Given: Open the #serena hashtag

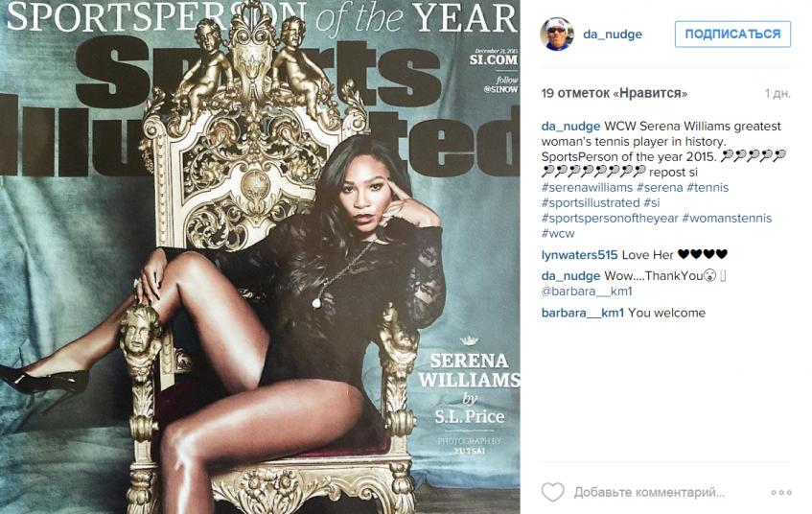Looking at the screenshot, I should (x=660, y=188).
